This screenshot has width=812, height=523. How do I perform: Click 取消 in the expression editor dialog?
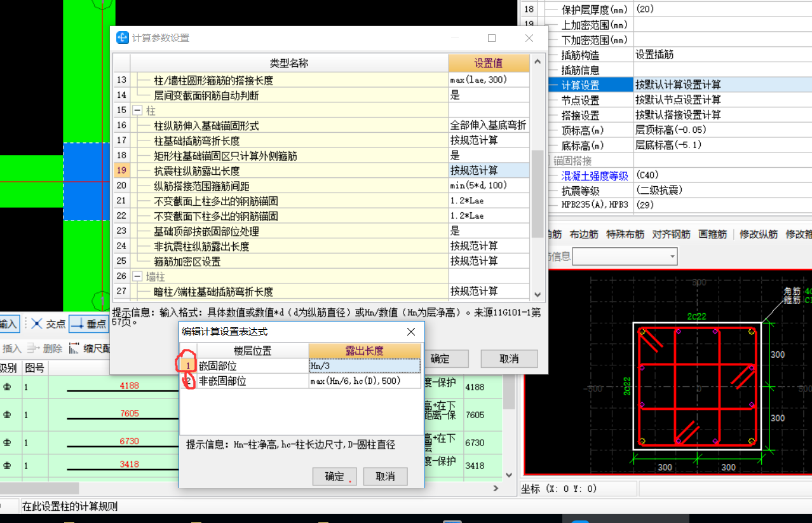click(385, 476)
